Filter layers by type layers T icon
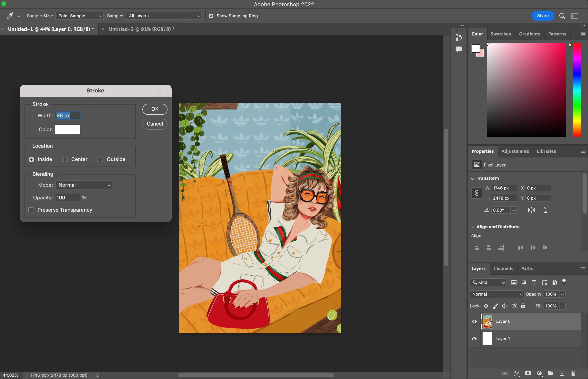 point(534,283)
